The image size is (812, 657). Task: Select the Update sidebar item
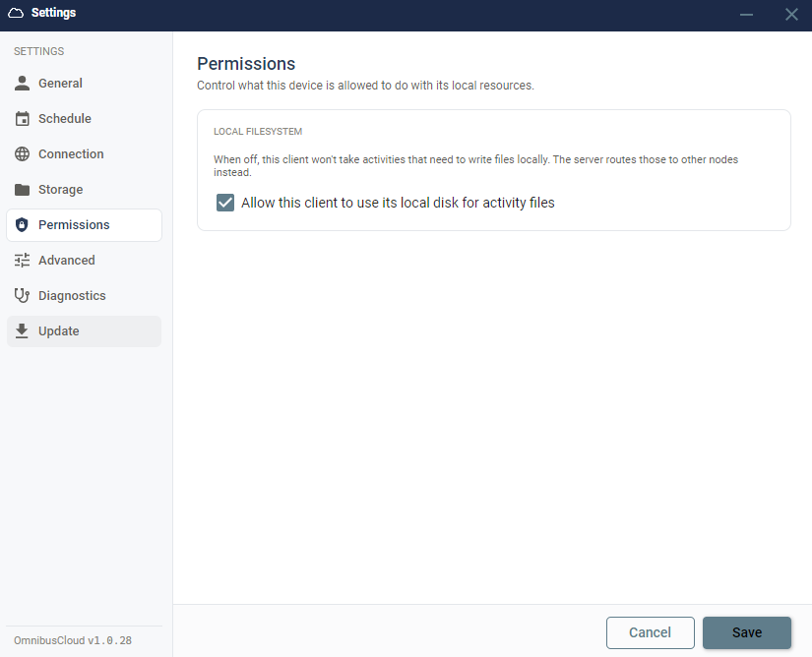(x=84, y=331)
